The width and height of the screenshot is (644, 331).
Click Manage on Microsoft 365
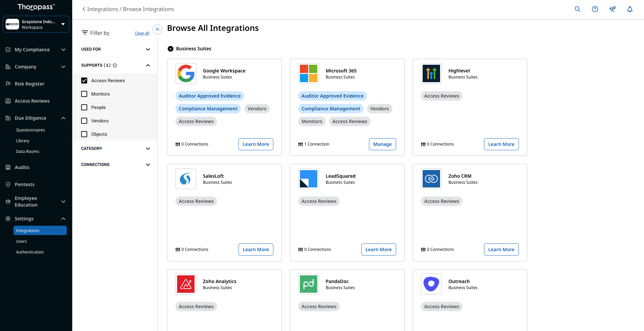(x=382, y=144)
